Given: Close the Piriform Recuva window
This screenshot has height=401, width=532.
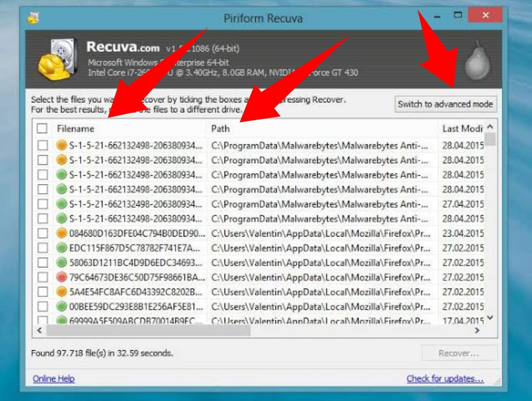Looking at the screenshot, I should pos(485,15).
